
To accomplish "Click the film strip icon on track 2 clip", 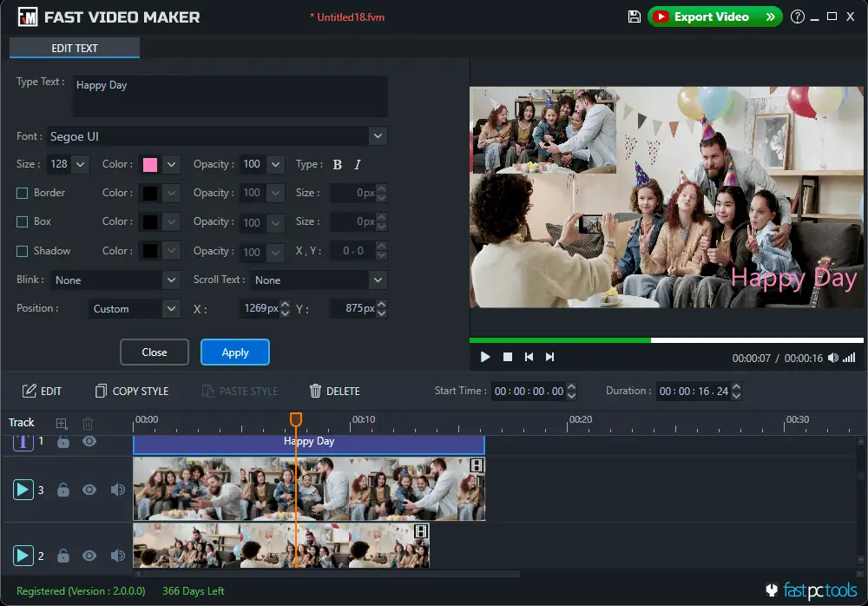I will (x=421, y=531).
